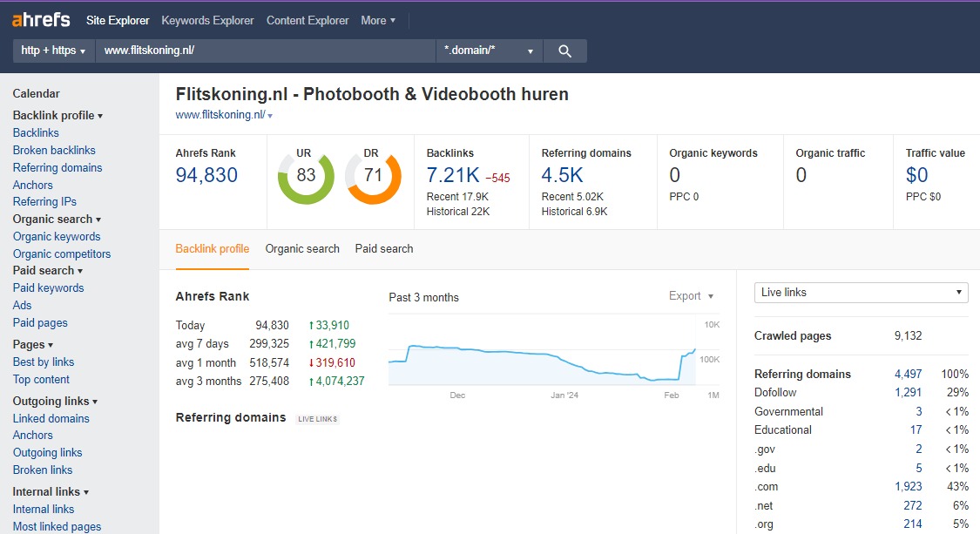Open the Export dropdown above chart
The height and width of the screenshot is (534, 980).
[x=691, y=296]
